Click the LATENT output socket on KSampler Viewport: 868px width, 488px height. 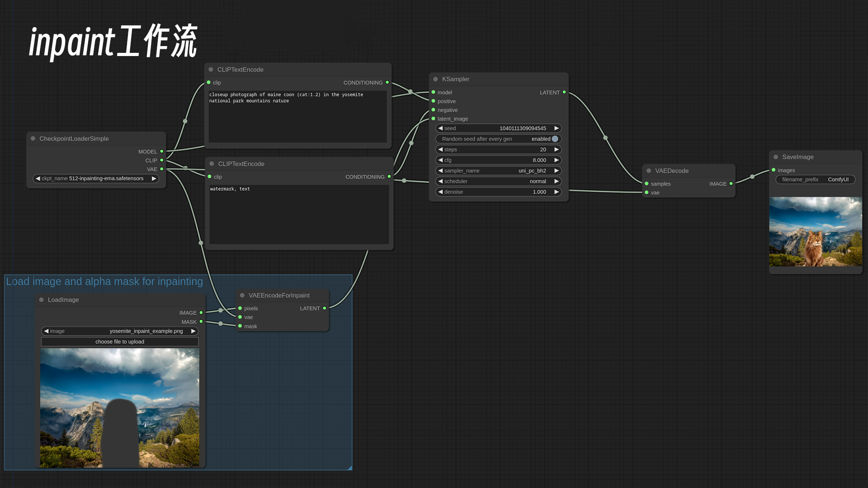(564, 92)
